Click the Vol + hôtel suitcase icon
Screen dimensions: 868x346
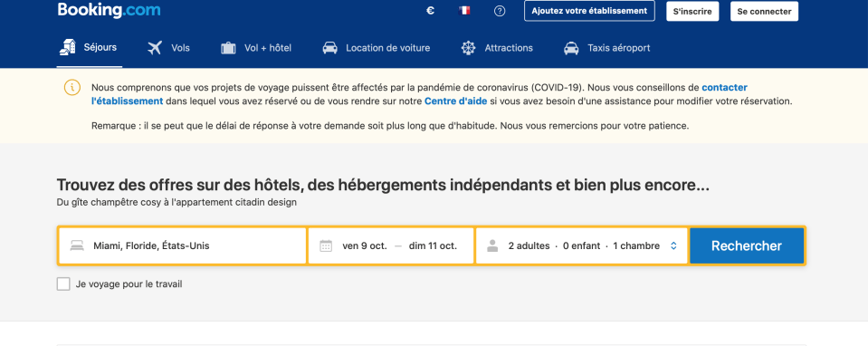(x=228, y=48)
